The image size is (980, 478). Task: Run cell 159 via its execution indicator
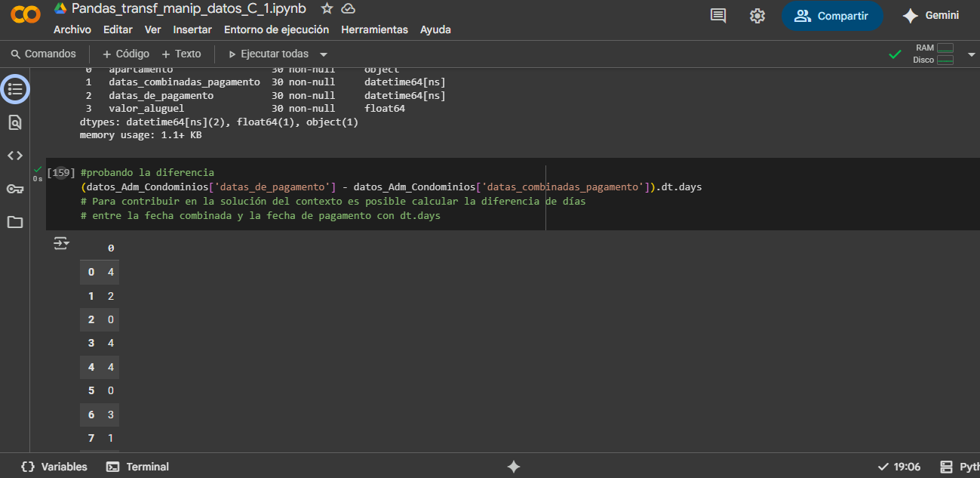[x=60, y=173]
